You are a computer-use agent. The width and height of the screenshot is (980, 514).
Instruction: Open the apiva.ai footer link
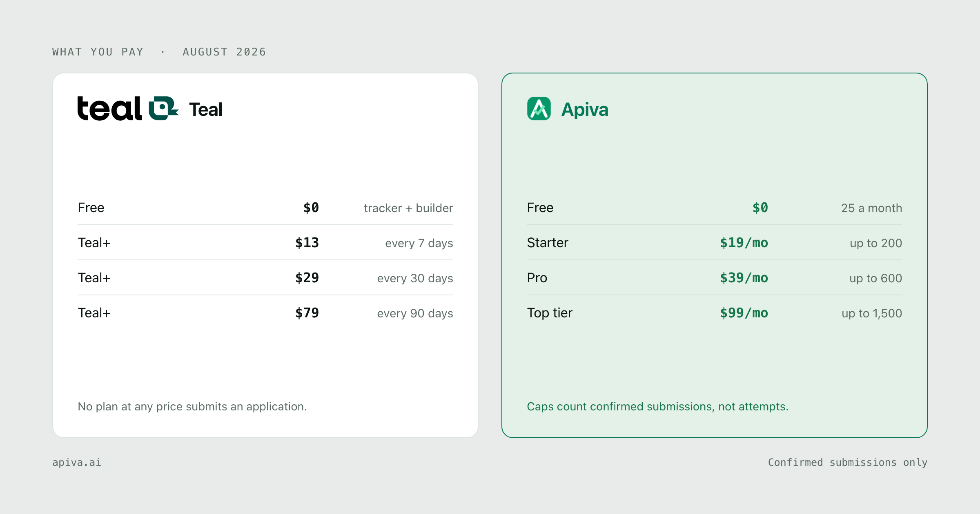pyautogui.click(x=77, y=462)
